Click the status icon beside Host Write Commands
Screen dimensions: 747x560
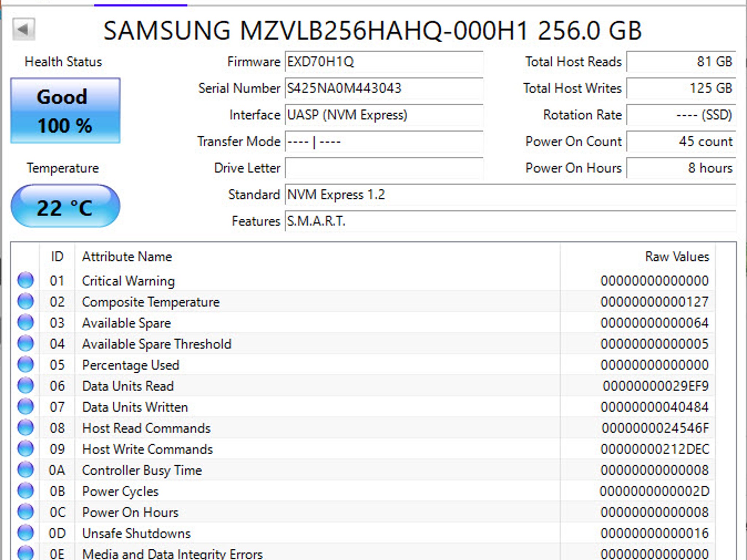pos(25,449)
